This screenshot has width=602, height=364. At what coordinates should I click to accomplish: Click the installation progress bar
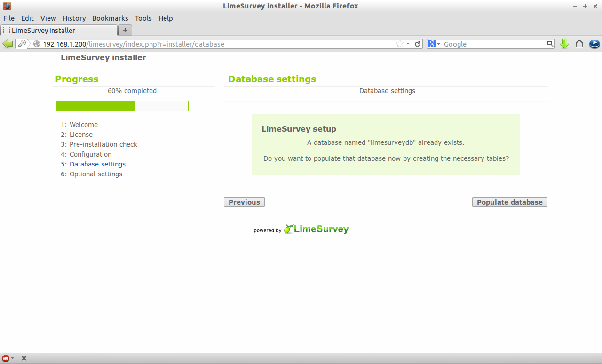pos(122,106)
